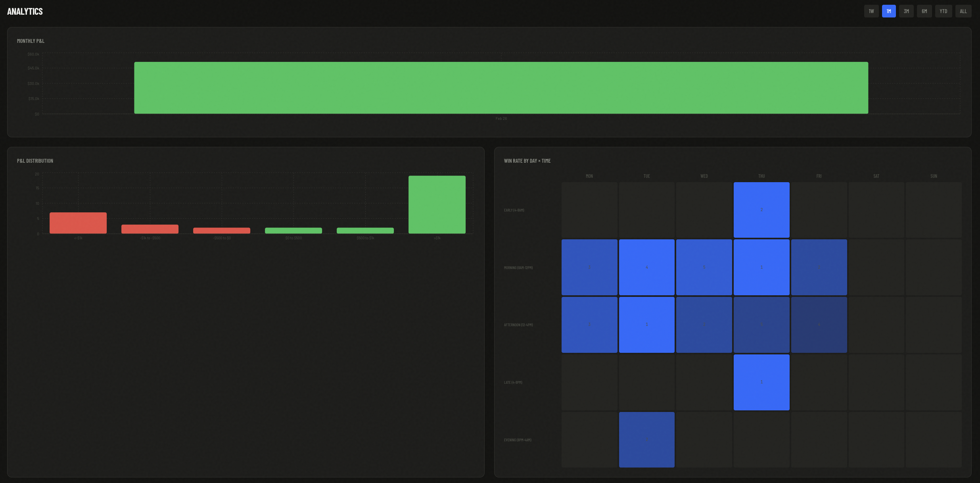Select Tuesday Morning heatmap cell

coord(646,267)
